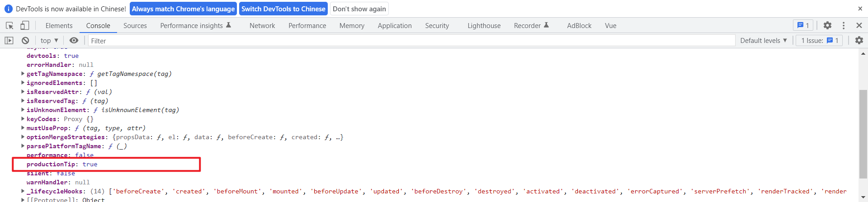Expand the _lifecycleHooks array

23,191
